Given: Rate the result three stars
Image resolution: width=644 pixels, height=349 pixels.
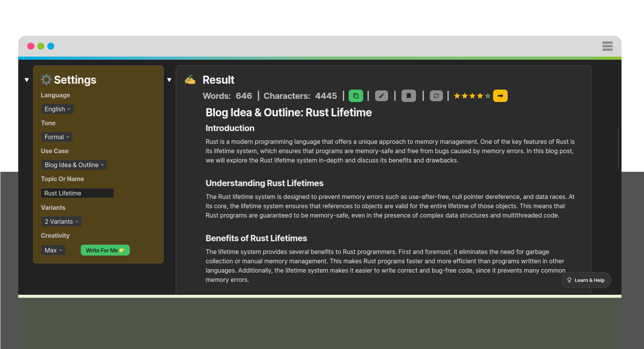Looking at the screenshot, I should point(472,96).
